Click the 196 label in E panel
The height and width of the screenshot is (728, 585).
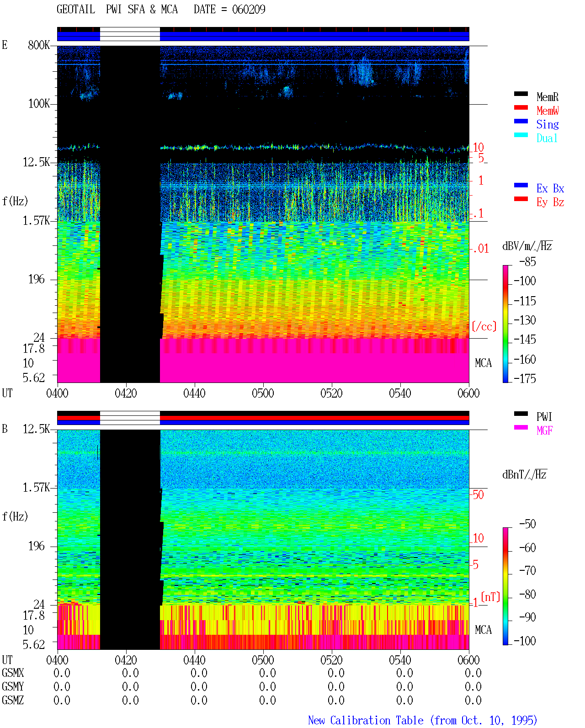point(37,279)
